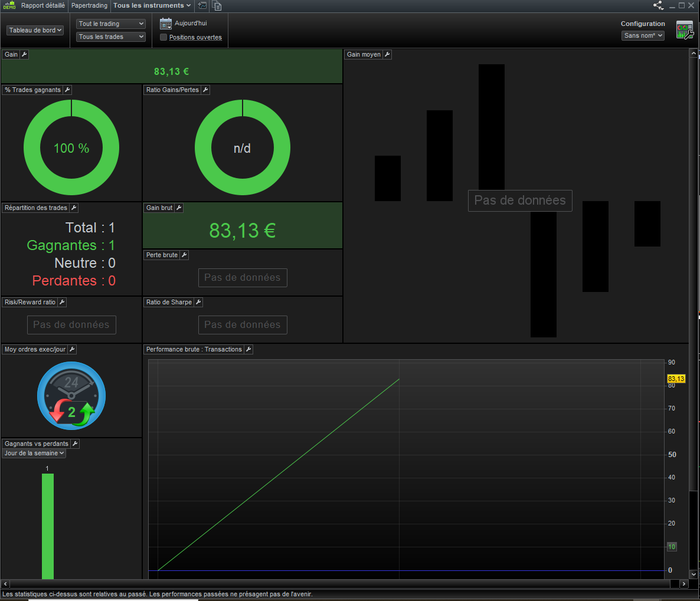Click the copy report icon in header
Image resolution: width=700 pixels, height=601 pixels.
point(217,6)
